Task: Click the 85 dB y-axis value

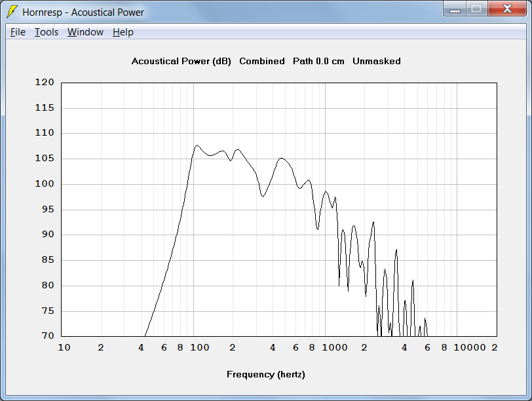Action: 48,260
